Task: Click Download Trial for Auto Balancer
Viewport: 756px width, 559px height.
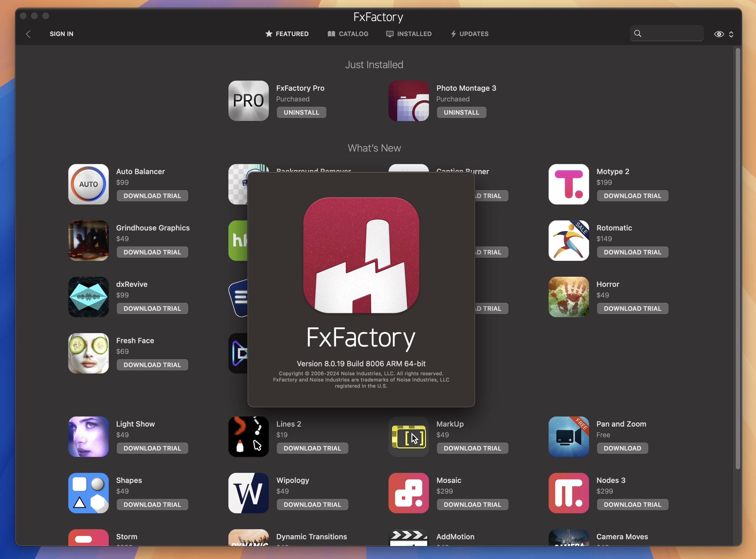Action: [x=152, y=195]
